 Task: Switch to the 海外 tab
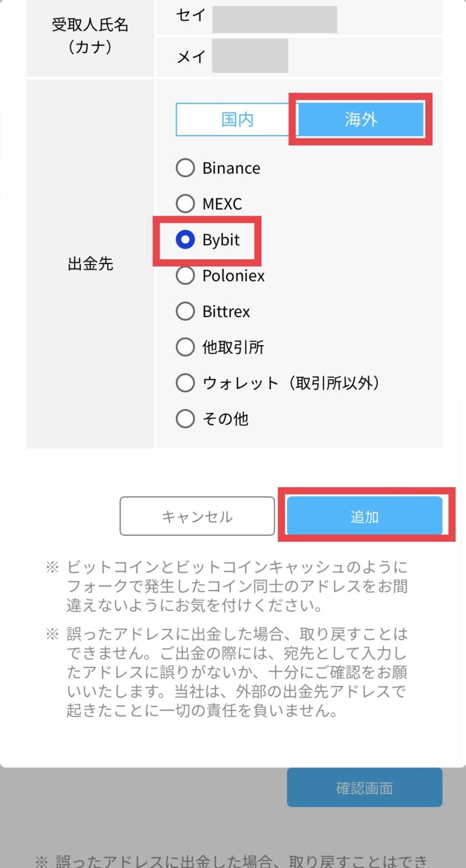360,119
